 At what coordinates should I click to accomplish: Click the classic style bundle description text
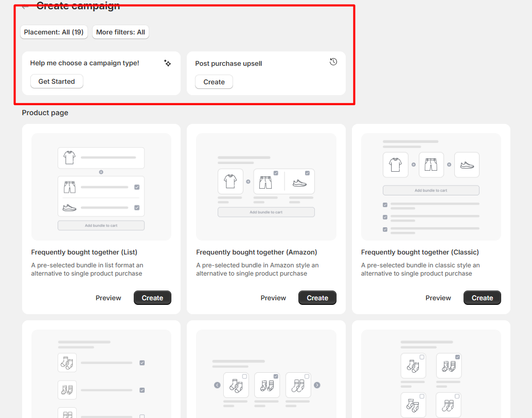(420, 269)
